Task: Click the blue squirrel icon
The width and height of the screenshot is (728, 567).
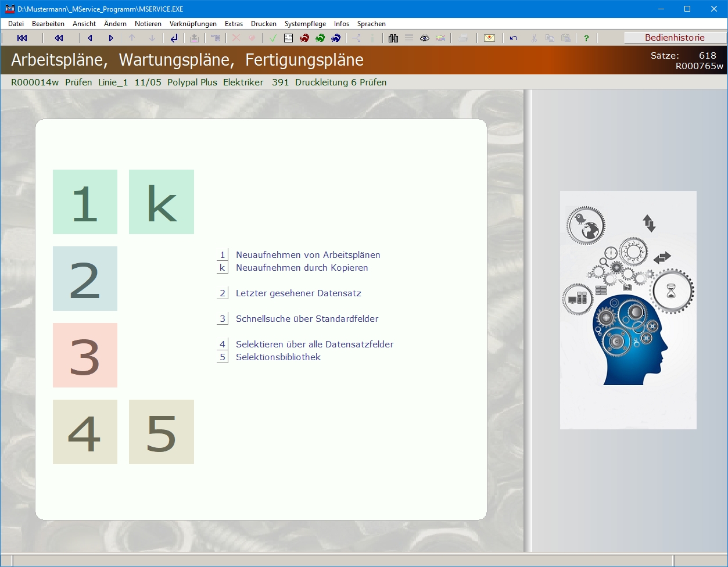Action: 336,38
